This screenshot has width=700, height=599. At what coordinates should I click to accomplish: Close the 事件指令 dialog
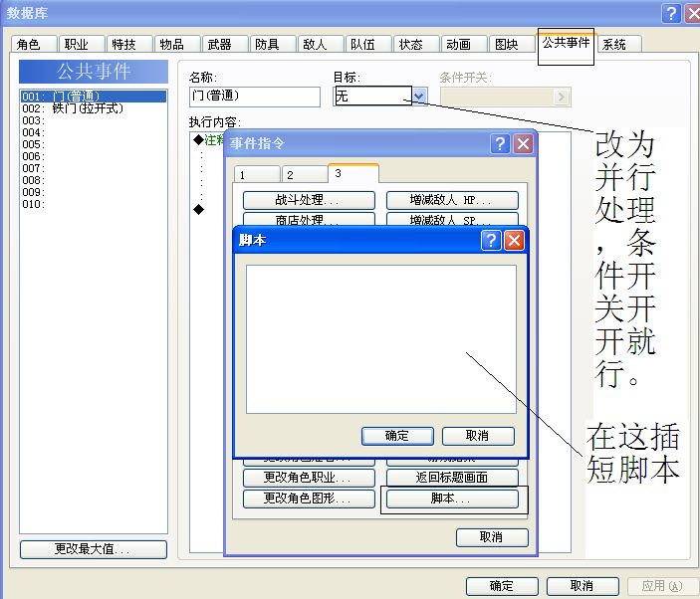click(523, 143)
